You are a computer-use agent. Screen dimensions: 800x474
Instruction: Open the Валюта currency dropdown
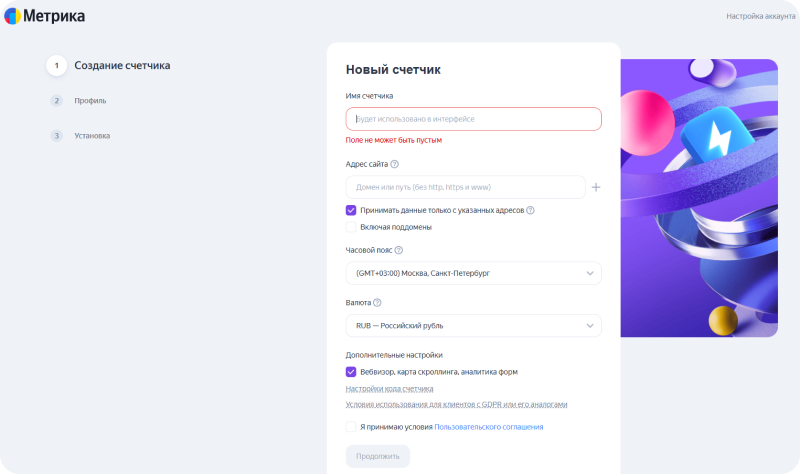point(473,326)
